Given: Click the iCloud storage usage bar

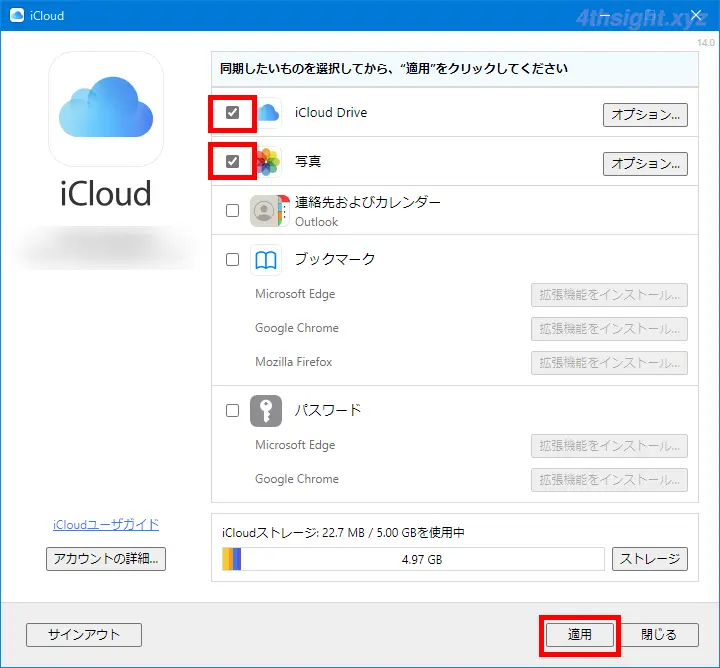Looking at the screenshot, I should pos(413,559).
